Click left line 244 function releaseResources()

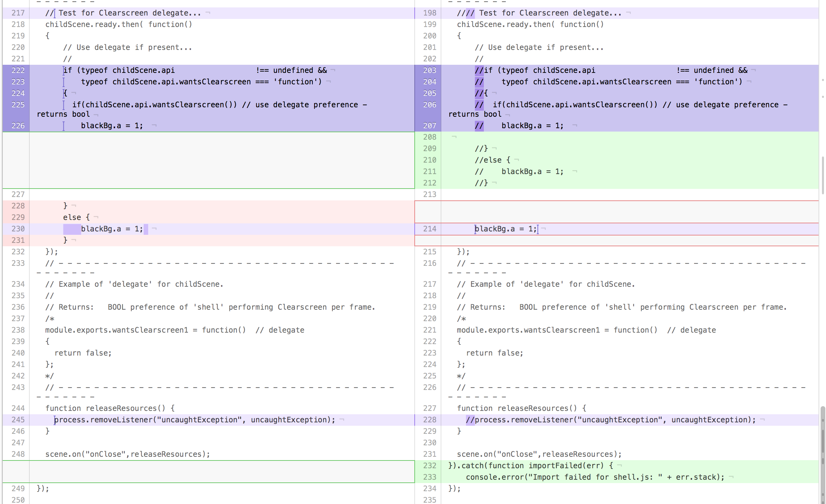point(110,408)
